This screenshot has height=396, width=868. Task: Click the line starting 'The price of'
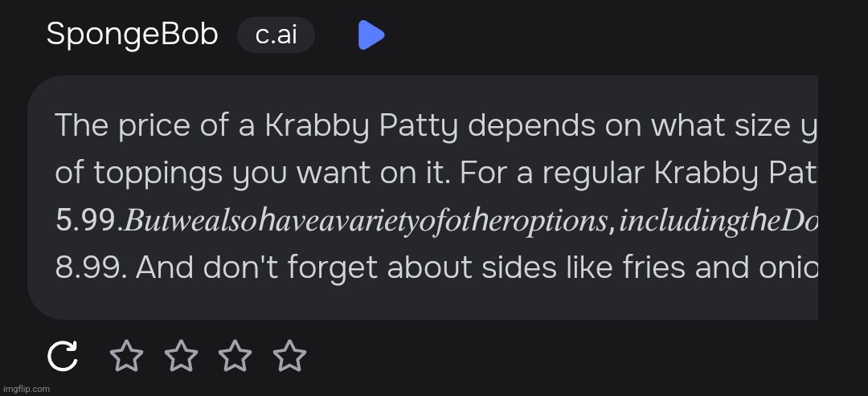click(x=436, y=127)
